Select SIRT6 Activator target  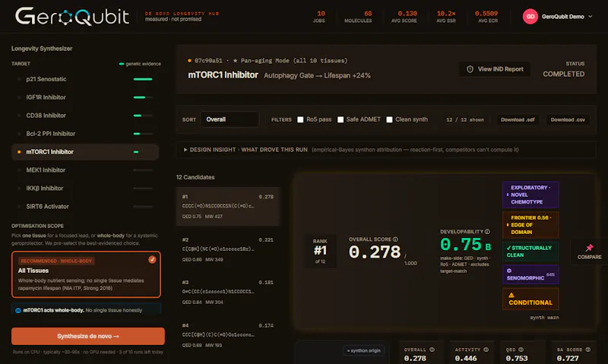click(85, 207)
